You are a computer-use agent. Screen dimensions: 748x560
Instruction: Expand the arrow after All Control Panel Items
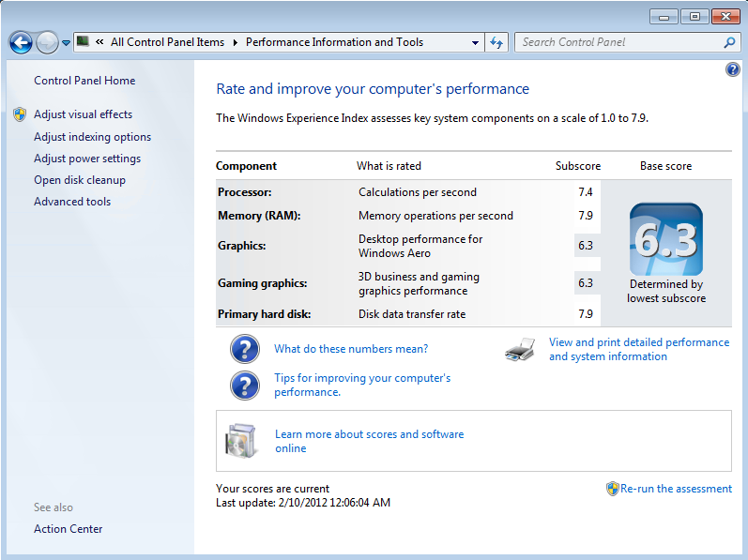click(x=236, y=42)
